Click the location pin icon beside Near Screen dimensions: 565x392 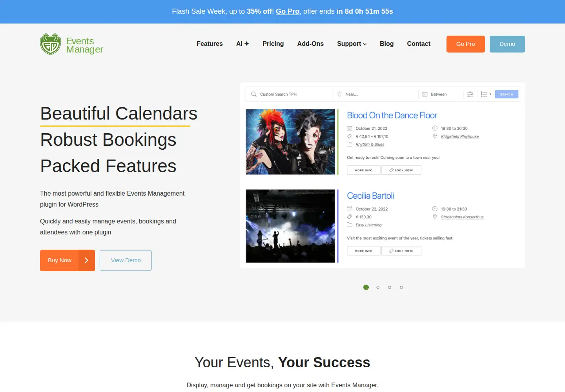point(339,94)
